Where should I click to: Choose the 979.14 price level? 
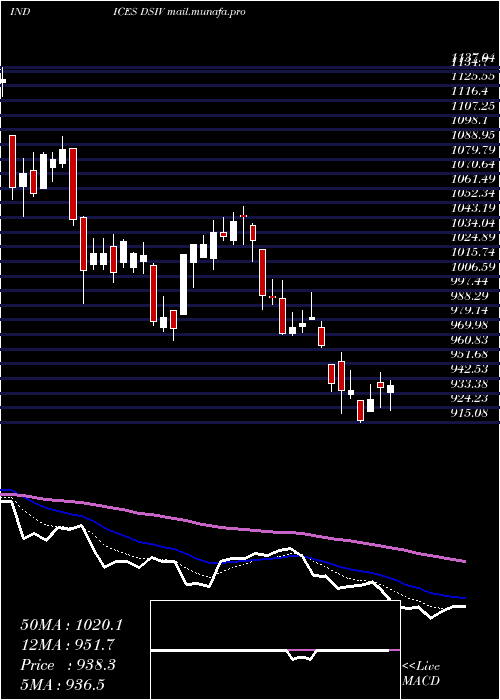pos(470,310)
